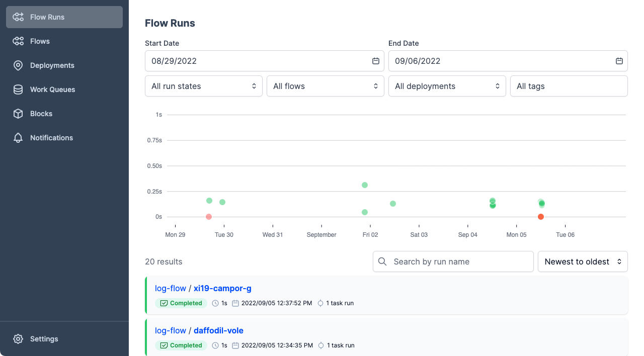644x356 pixels.
Task: Click the Flows sidebar icon
Action: tap(18, 41)
